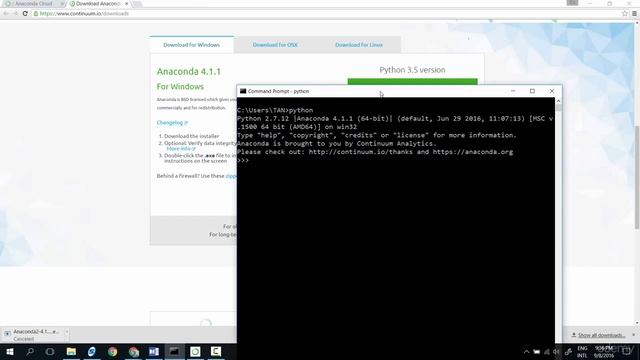Screen dimensions: 640x360
Task: Switch ENG INTL keyboard language
Action: pos(582,352)
